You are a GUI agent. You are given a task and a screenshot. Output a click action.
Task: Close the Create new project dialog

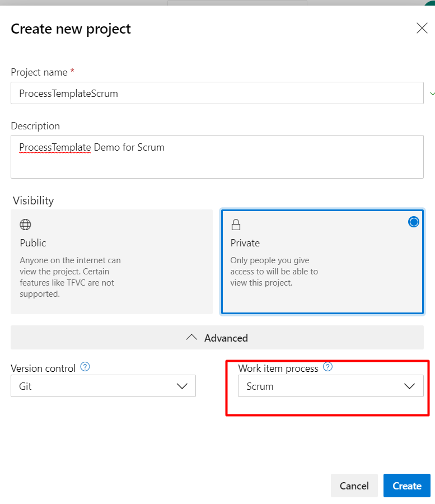(x=422, y=28)
